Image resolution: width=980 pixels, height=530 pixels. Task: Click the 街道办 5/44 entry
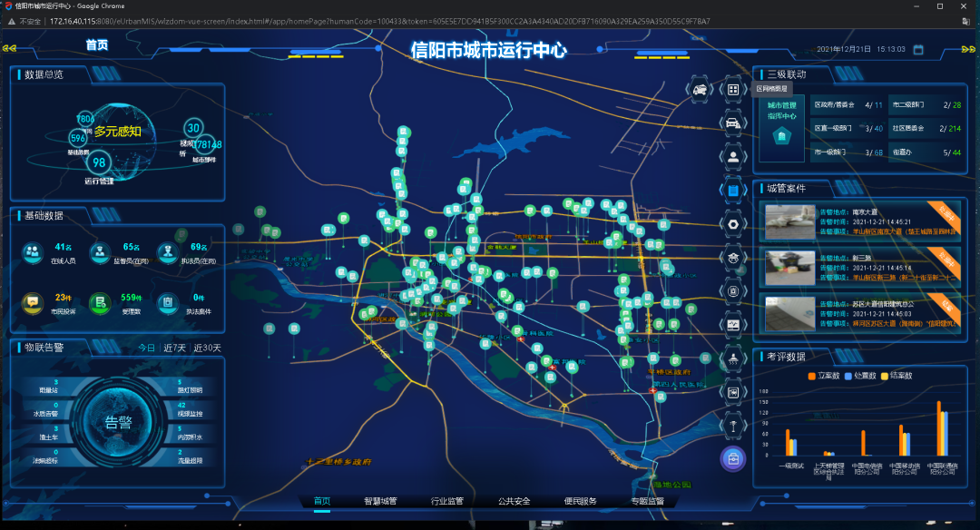click(926, 152)
